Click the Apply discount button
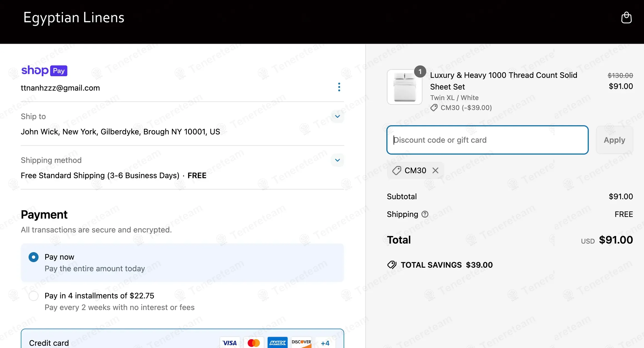 615,140
